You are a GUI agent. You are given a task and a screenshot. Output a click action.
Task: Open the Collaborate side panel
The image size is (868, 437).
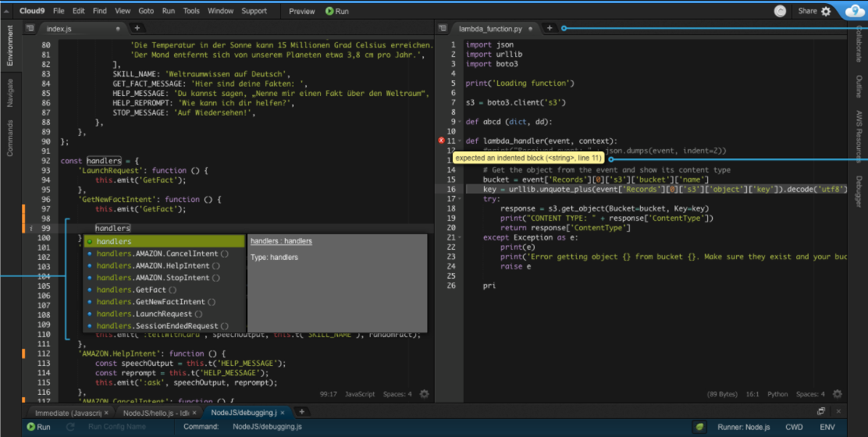click(x=859, y=44)
